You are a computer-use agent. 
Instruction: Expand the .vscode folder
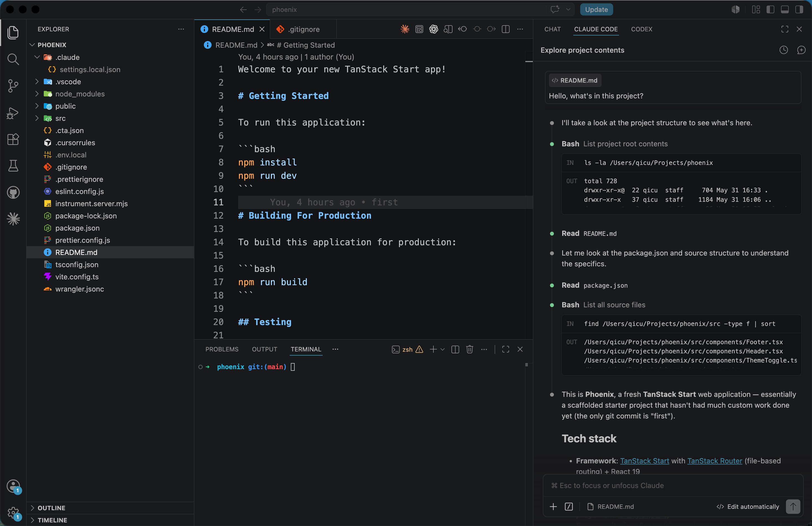point(37,81)
